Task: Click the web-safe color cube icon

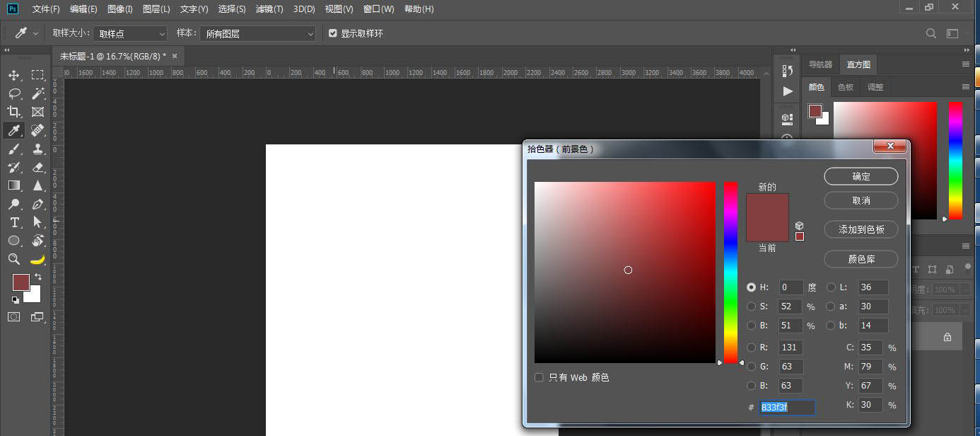Action: tap(800, 226)
